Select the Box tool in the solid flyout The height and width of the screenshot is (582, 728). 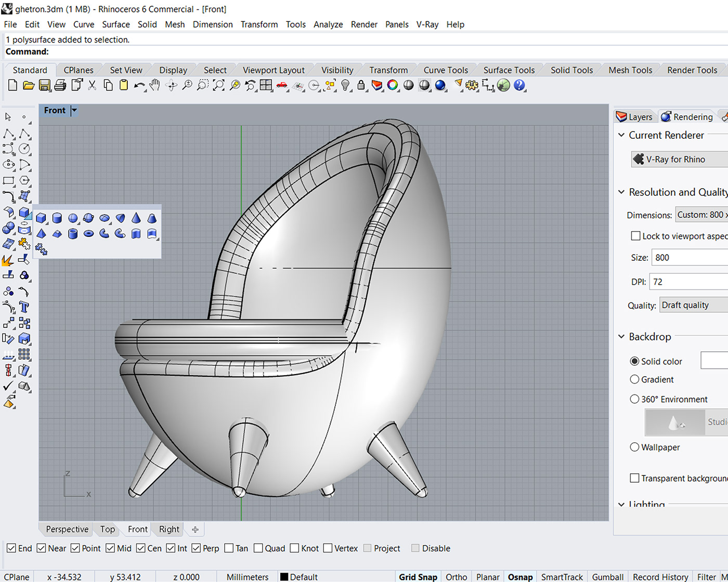tap(41, 218)
